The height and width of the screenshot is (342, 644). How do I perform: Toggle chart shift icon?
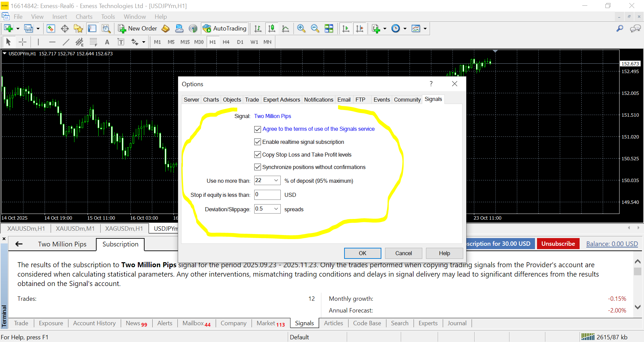point(360,28)
